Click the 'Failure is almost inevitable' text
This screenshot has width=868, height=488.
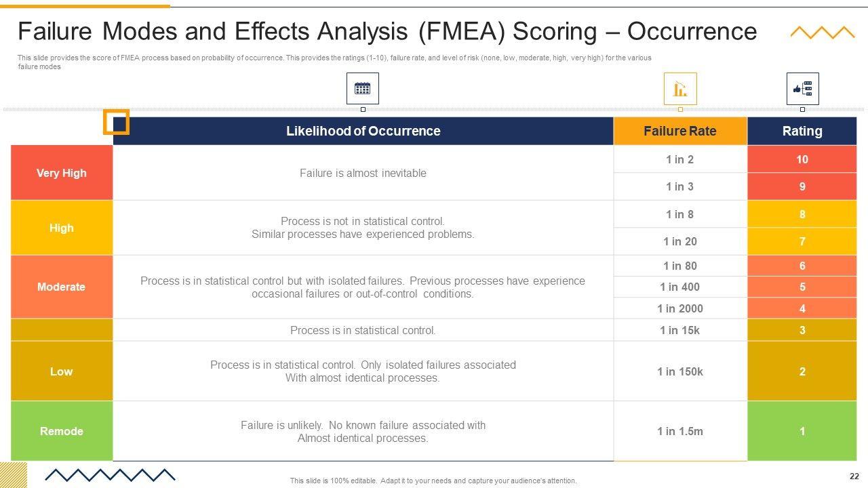[x=363, y=173]
